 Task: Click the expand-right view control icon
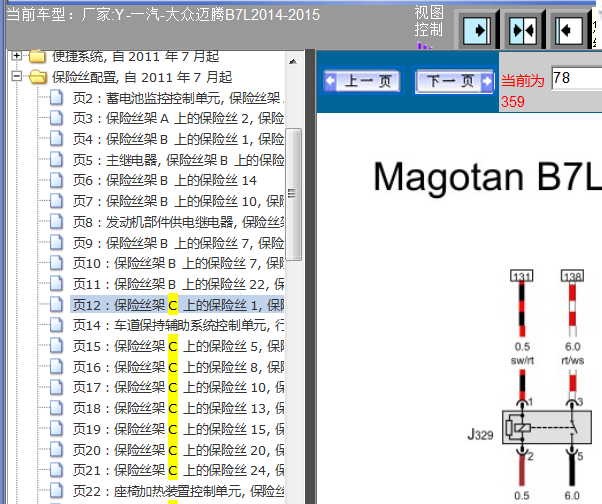(x=477, y=30)
